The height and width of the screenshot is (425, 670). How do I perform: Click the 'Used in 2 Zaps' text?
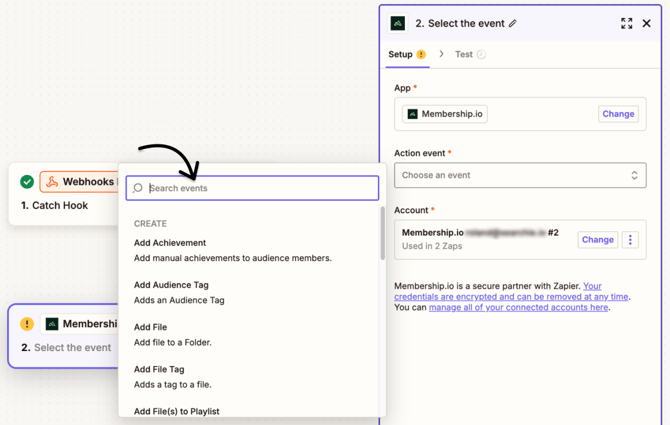432,246
